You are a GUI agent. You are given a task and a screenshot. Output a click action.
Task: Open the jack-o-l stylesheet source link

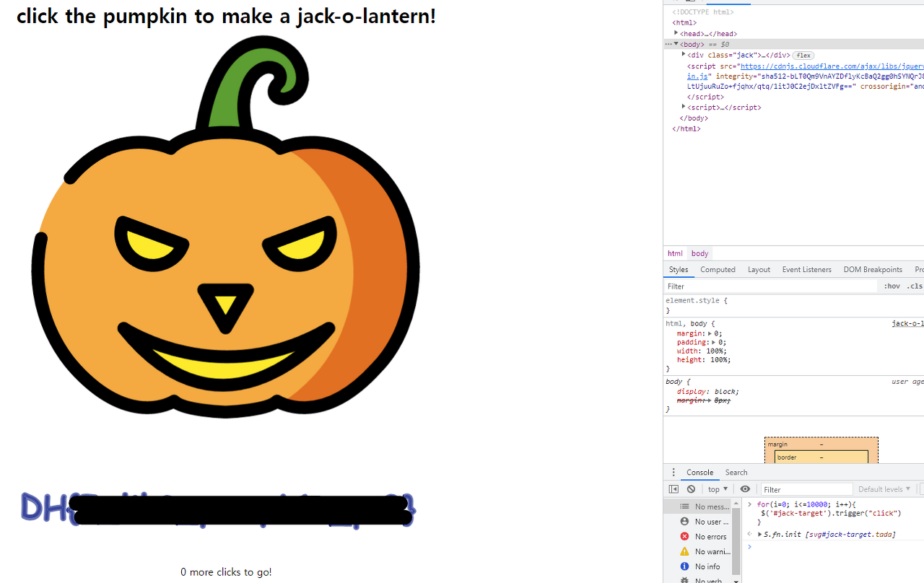click(907, 323)
